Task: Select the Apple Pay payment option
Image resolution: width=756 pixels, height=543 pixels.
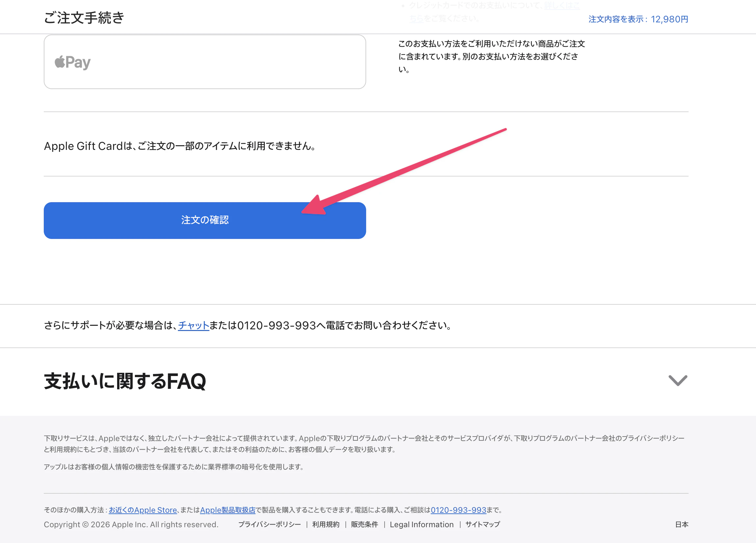Action: [x=205, y=61]
